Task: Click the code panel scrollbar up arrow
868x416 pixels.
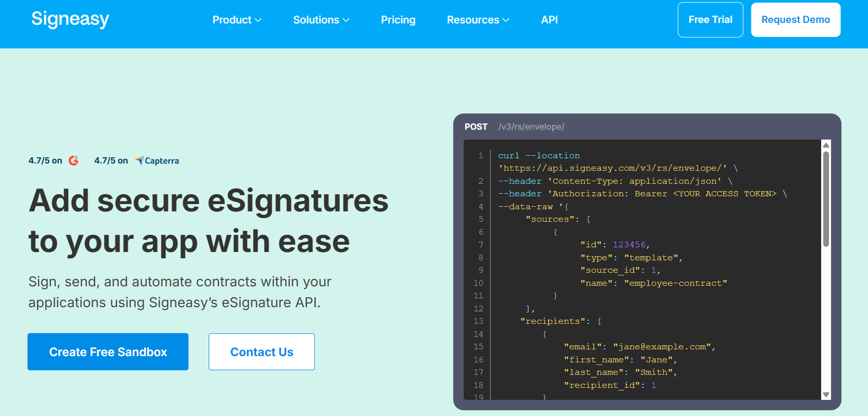Action: coord(826,145)
